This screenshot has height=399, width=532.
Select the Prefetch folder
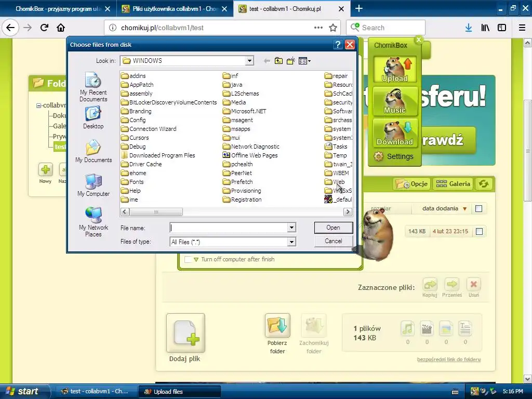point(238,182)
